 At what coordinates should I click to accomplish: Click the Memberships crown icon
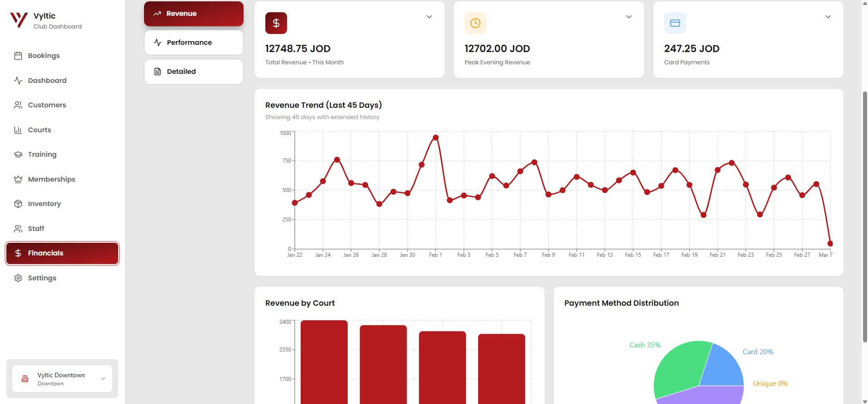click(18, 179)
